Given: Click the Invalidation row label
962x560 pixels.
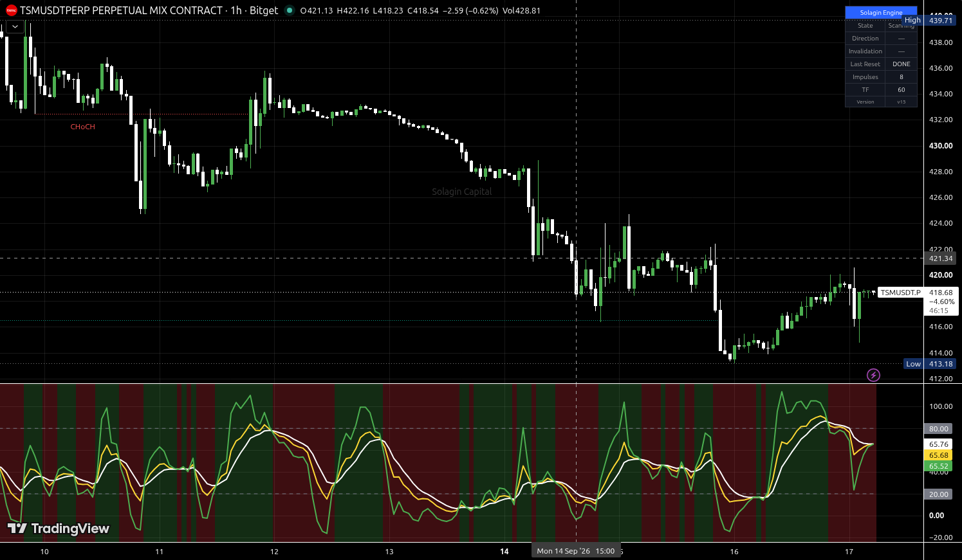Looking at the screenshot, I should tap(865, 51).
